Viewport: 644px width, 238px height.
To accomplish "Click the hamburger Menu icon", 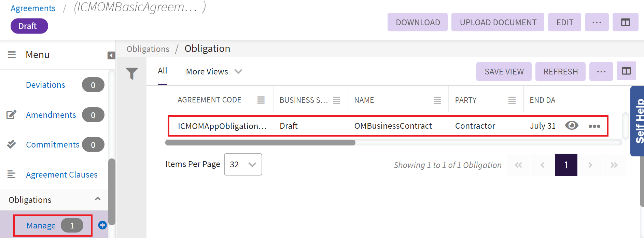I will (x=12, y=55).
